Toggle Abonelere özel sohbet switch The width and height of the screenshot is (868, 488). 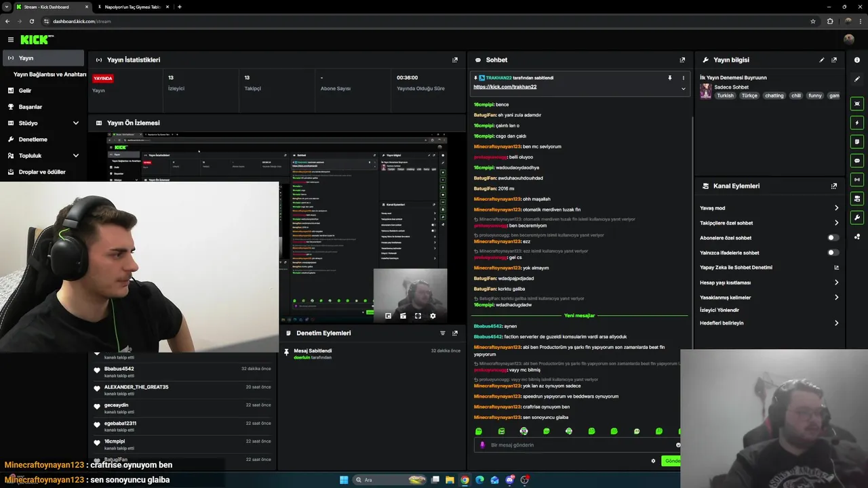point(833,238)
